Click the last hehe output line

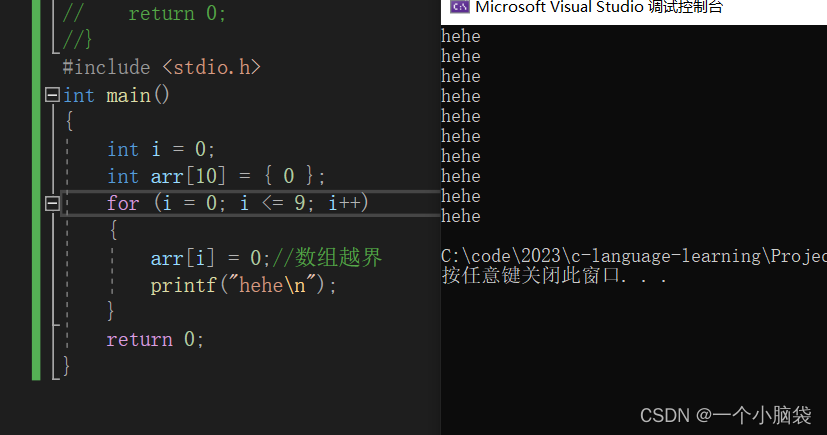tap(461, 216)
